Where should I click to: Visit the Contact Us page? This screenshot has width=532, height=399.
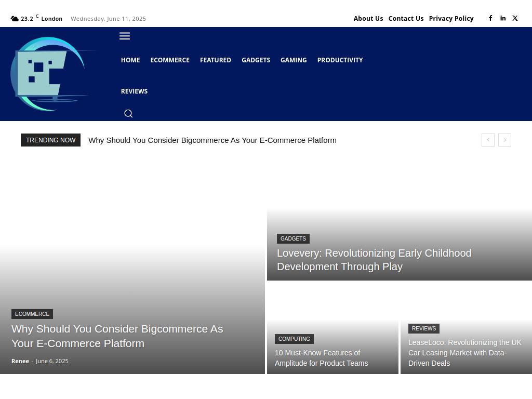[x=406, y=18]
